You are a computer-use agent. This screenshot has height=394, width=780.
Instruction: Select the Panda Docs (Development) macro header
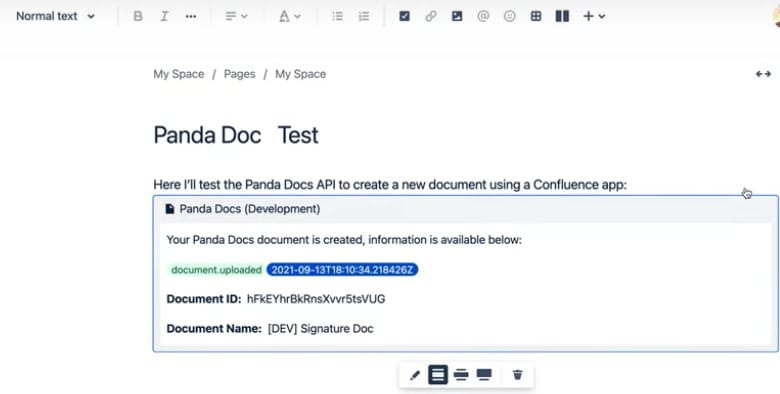point(466,209)
